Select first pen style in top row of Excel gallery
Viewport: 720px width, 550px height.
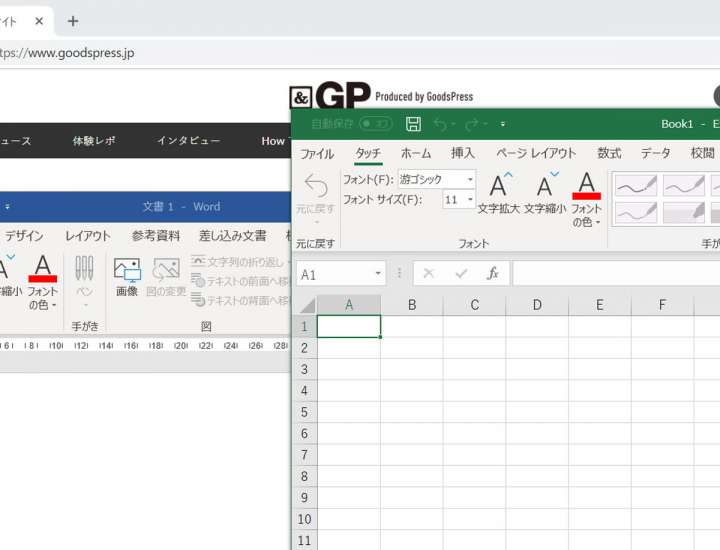pos(636,185)
